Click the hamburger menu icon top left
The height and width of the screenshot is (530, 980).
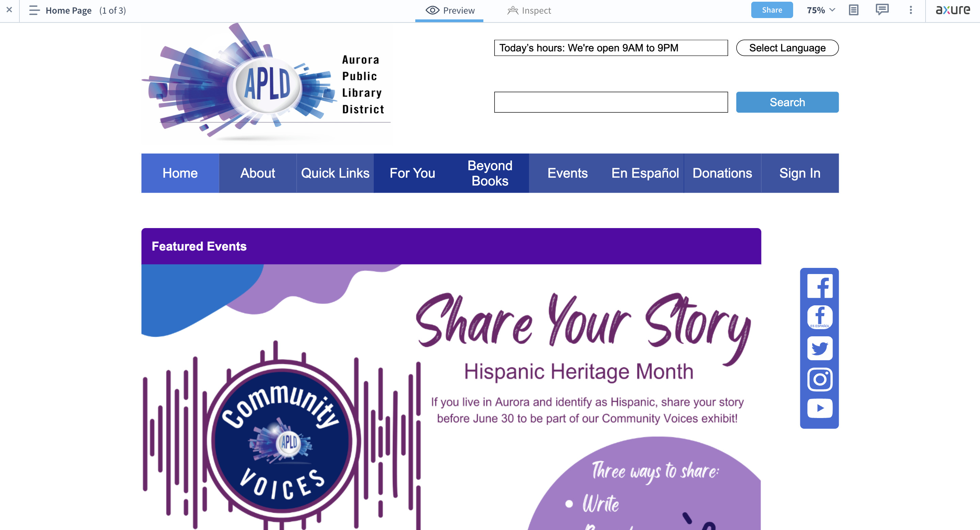(x=33, y=10)
